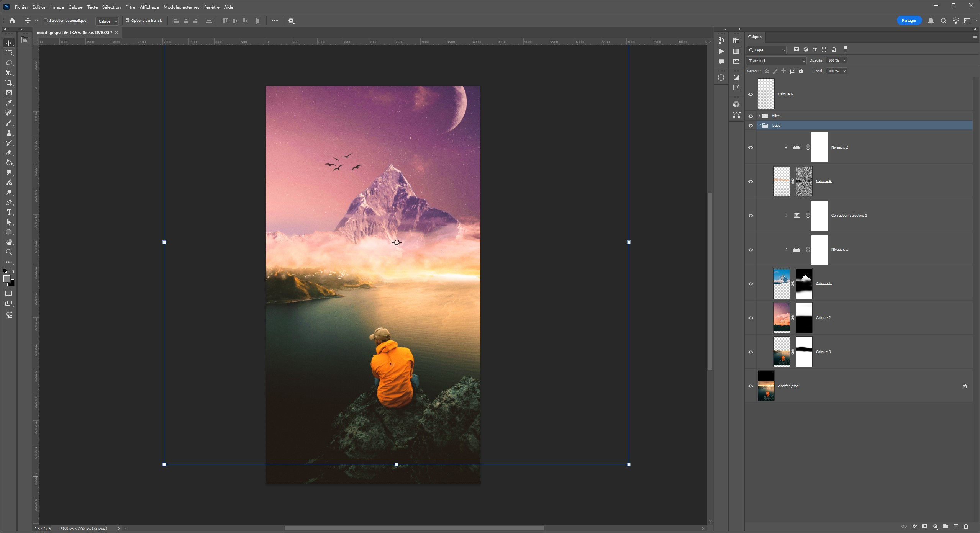Select the Crop tool
980x533 pixels.
click(9, 83)
